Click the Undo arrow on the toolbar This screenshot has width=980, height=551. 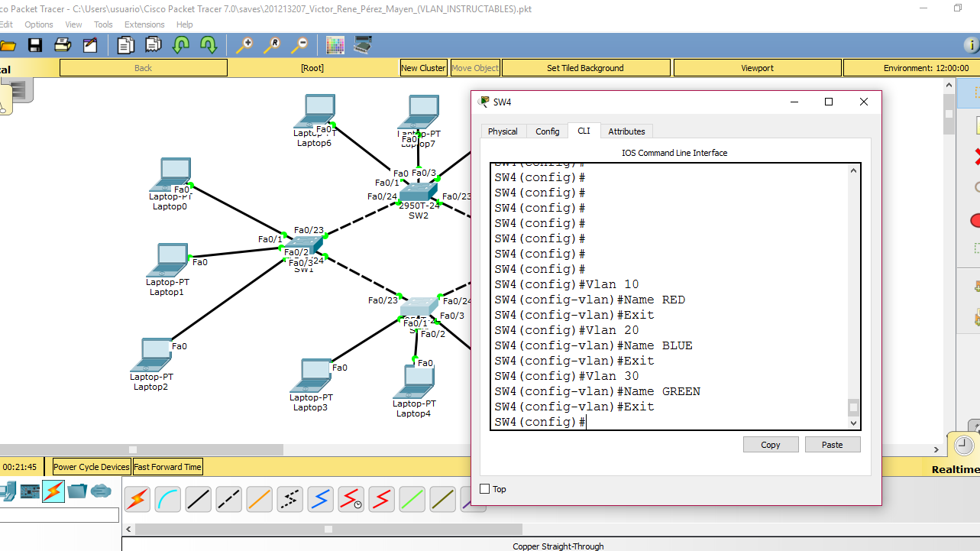tap(181, 44)
